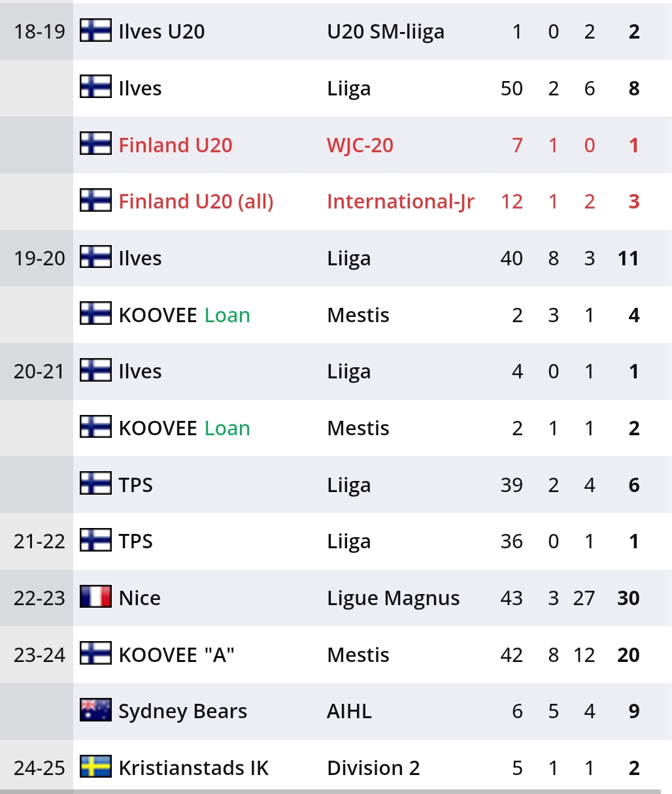Open the Division 2 league link

tap(373, 768)
